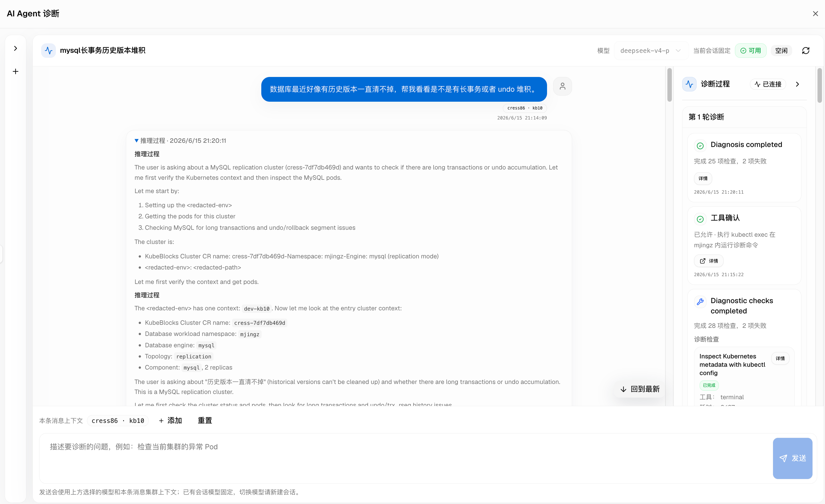Click the user's blue message bubble

click(x=404, y=89)
